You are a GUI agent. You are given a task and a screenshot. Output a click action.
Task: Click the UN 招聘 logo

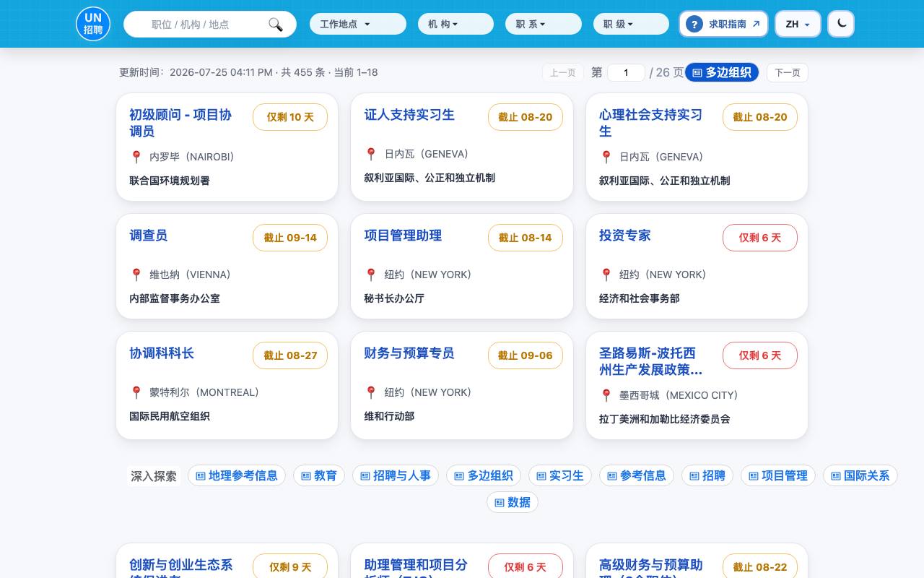pyautogui.click(x=93, y=24)
